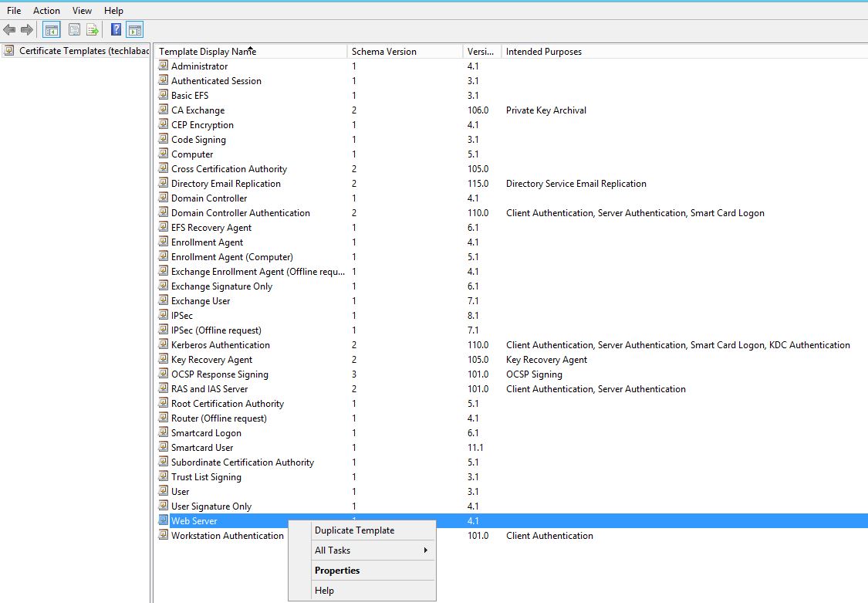Click the Workstation Authentication template icon

tap(164, 535)
